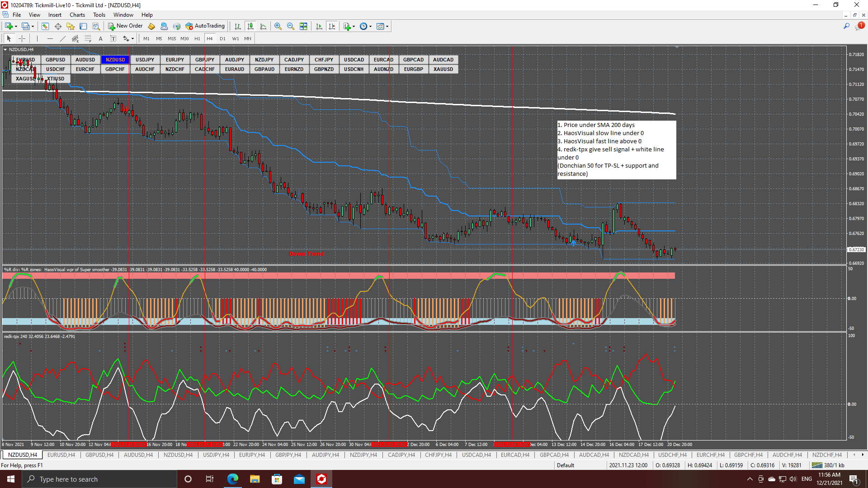Expand the Indicators list dropdown arrow
Image resolution: width=868 pixels, height=488 pixels.
tap(354, 26)
